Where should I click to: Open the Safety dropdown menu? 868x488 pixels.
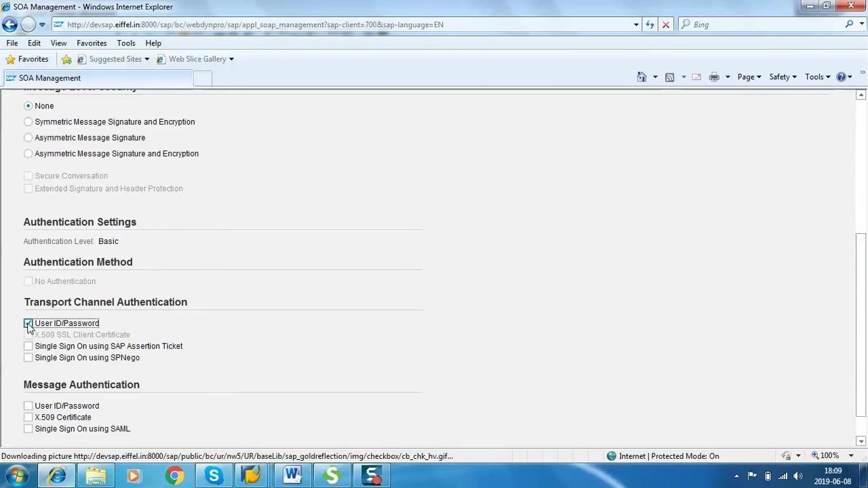click(783, 77)
